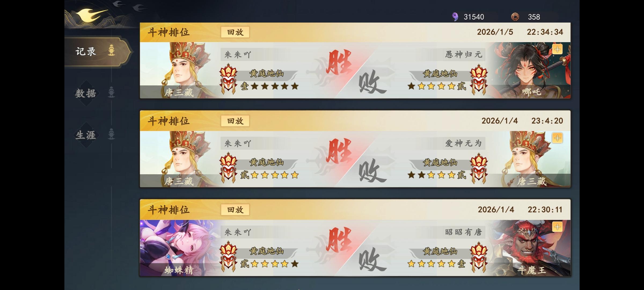Tap the rank mask badge beside 愚神归元
Screen dimensions: 644x290
click(x=479, y=79)
